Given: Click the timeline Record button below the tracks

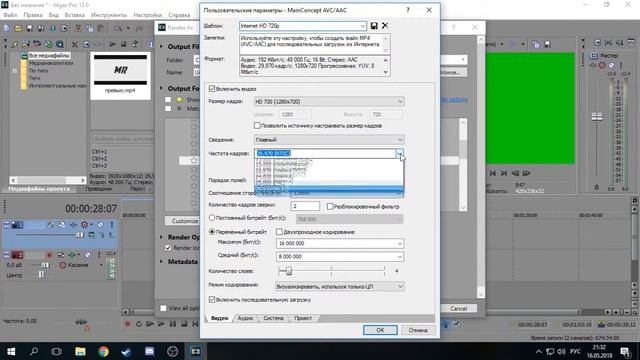Looking at the screenshot, I should (x=127, y=324).
